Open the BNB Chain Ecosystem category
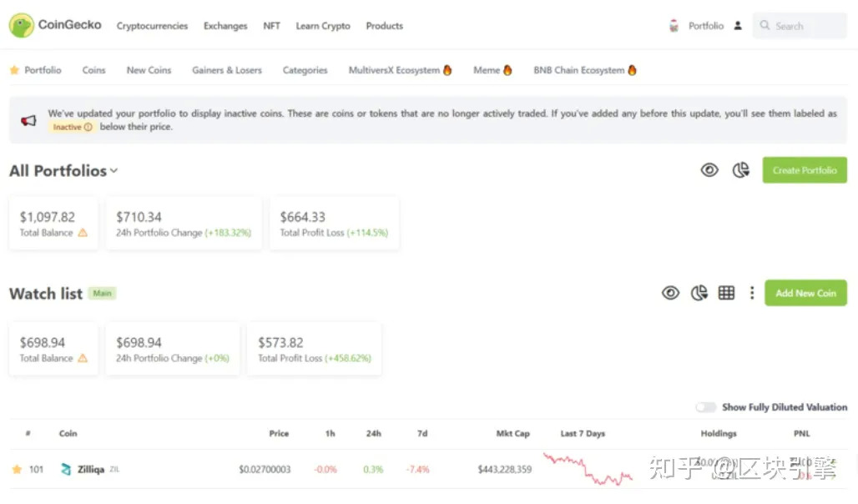Image resolution: width=858 pixels, height=504 pixels. [579, 70]
